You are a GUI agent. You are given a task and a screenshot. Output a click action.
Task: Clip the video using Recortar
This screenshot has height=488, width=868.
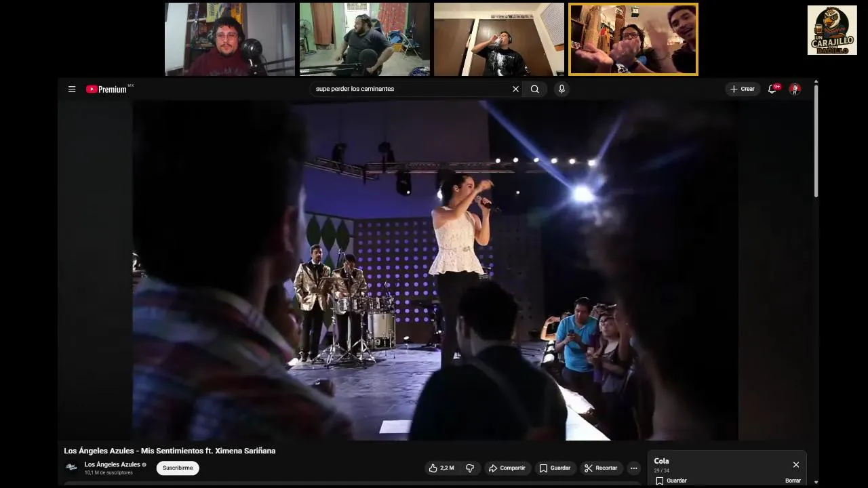click(x=601, y=468)
